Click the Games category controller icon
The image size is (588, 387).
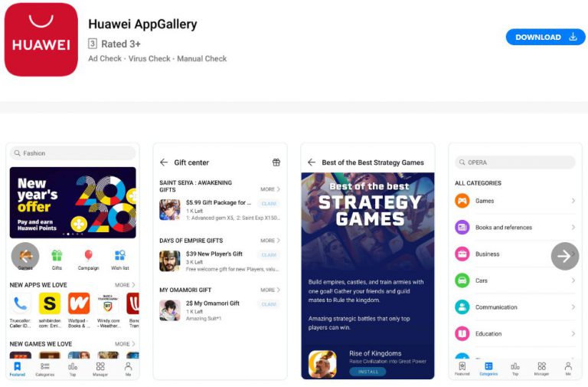click(462, 201)
